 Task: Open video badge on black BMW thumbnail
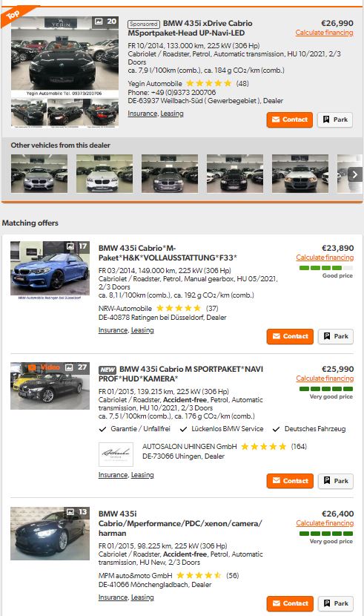pos(44,367)
